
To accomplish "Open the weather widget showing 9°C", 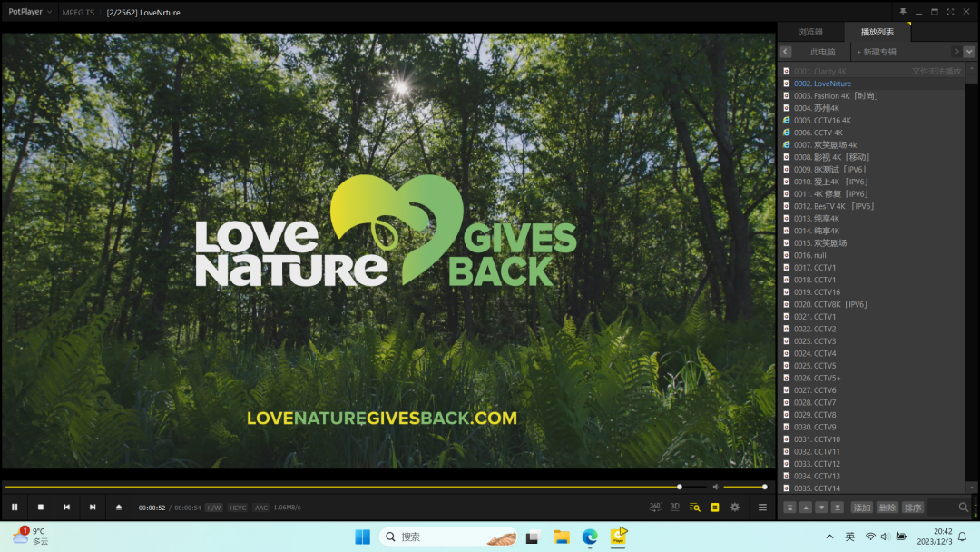I will (x=31, y=536).
